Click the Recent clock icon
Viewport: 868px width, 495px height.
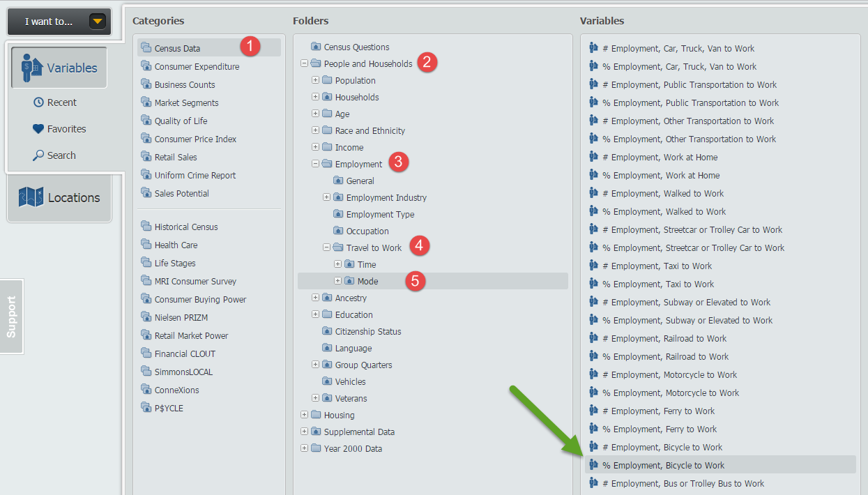(38, 102)
